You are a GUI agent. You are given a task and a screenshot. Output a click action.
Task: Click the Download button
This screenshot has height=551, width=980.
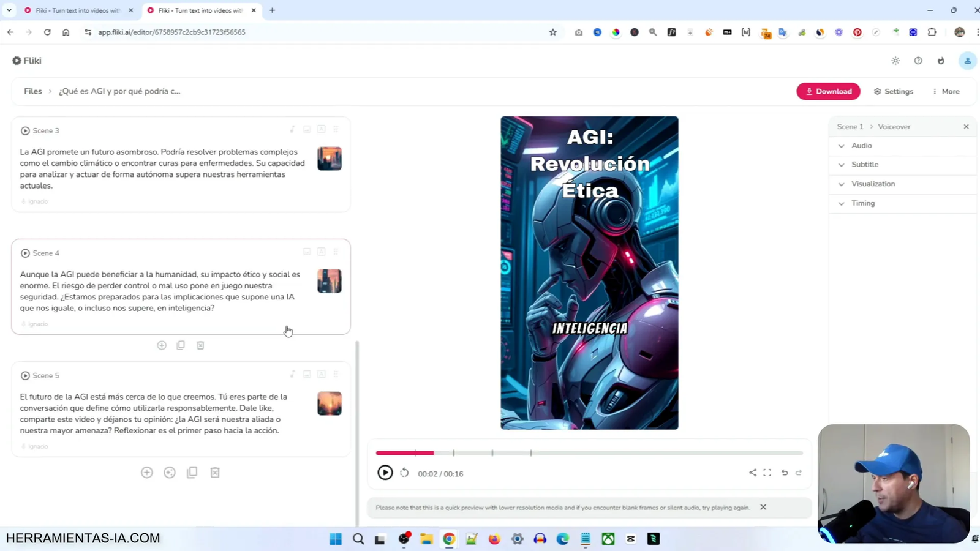tap(828, 91)
